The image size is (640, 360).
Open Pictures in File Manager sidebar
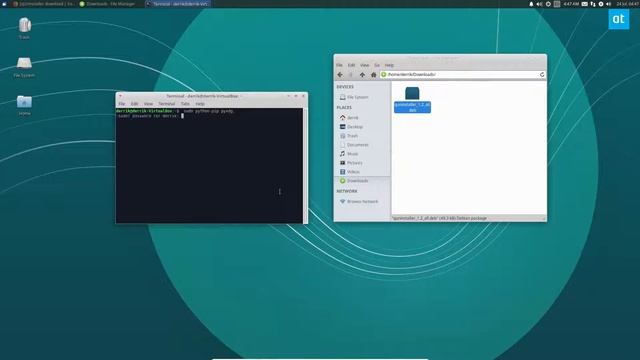pos(362,163)
